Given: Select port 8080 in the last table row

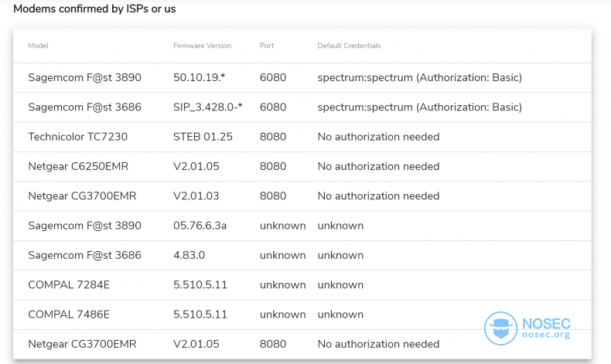Looking at the screenshot, I should (273, 344).
